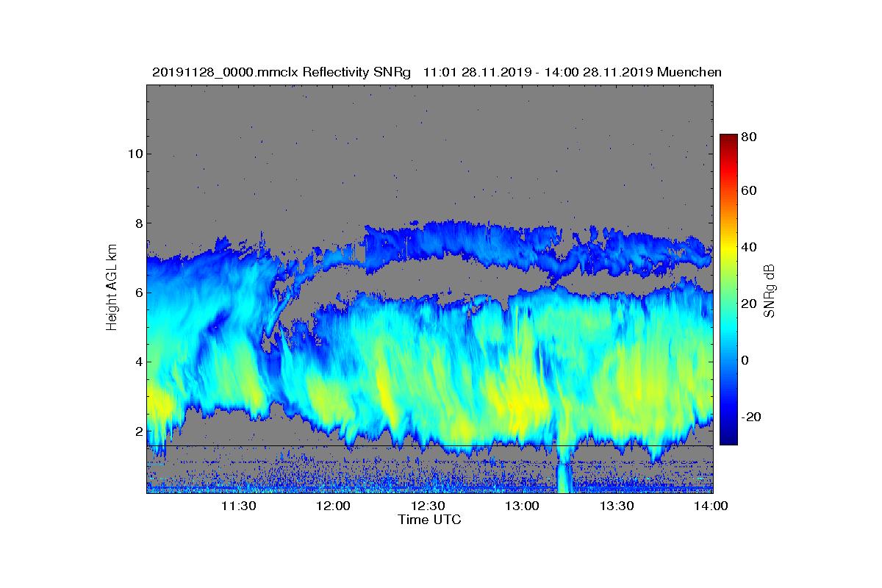Image resolution: width=882 pixels, height=588 pixels.
Task: Click the height tick label 4
Action: point(138,362)
